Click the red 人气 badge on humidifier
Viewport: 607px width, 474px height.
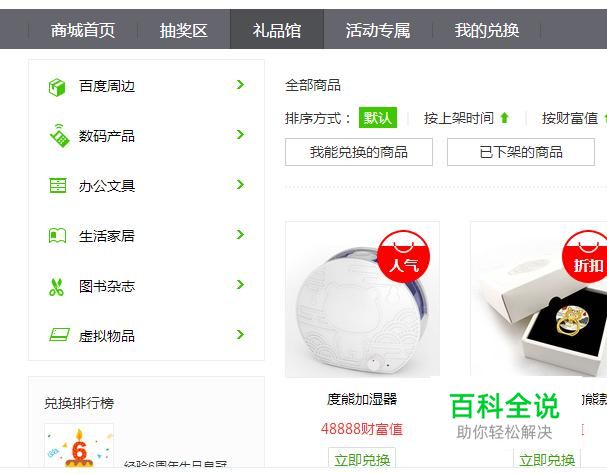tap(404, 256)
